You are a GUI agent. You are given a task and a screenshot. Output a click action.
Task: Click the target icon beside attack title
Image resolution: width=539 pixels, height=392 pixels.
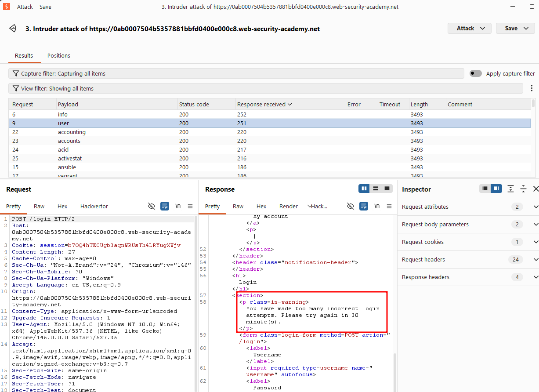[x=13, y=29]
